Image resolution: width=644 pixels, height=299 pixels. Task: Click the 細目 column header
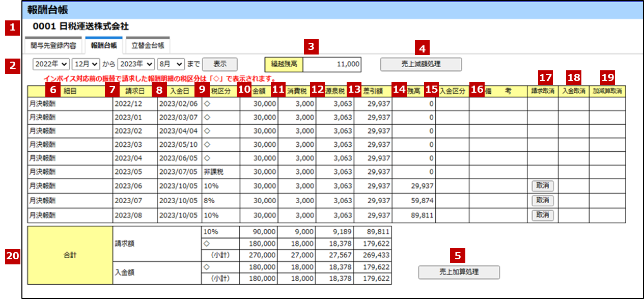(70, 91)
